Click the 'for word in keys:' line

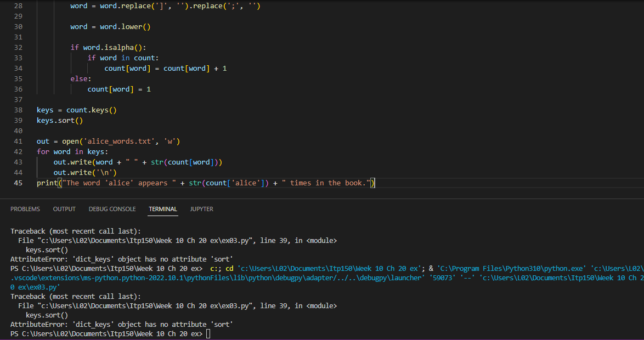coord(72,151)
